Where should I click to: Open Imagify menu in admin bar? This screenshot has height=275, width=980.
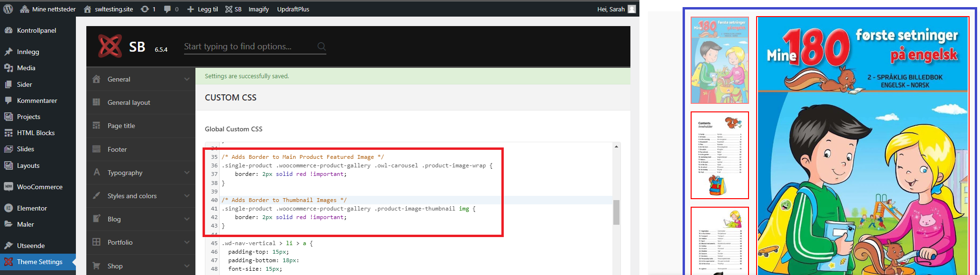pyautogui.click(x=259, y=9)
